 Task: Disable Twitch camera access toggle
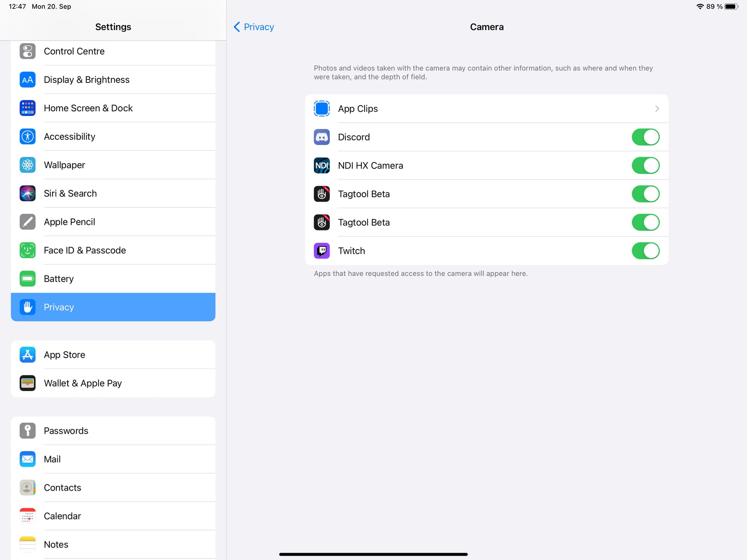click(x=645, y=251)
